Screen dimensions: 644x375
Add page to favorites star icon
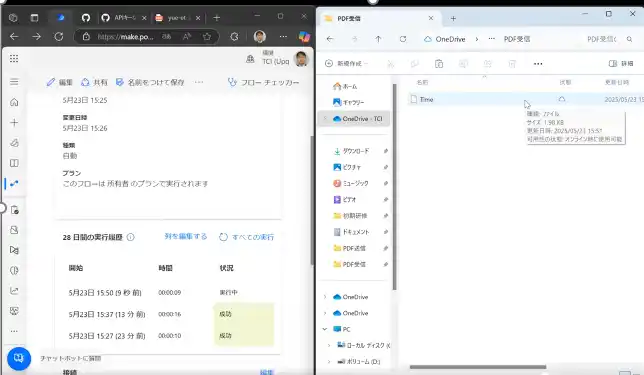tap(207, 37)
